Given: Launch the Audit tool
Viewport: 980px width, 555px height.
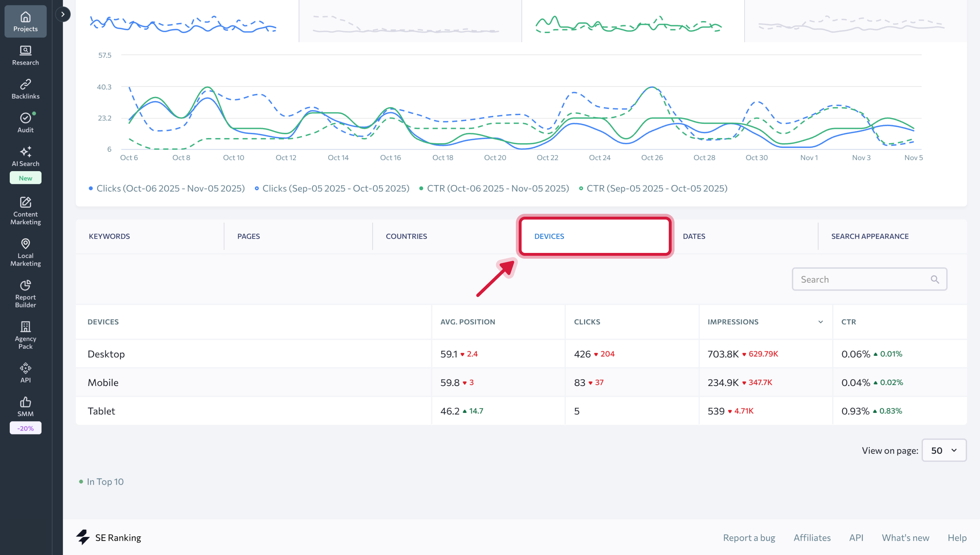Looking at the screenshot, I should [x=25, y=122].
